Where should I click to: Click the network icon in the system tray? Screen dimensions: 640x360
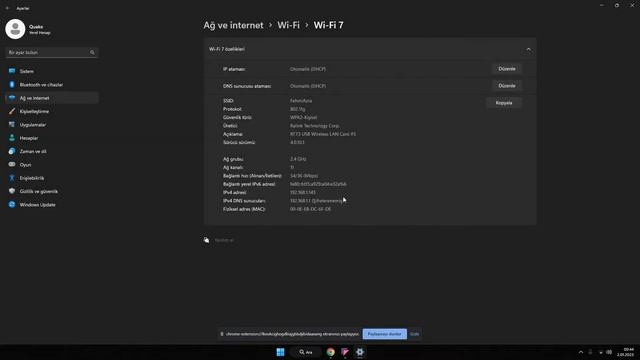click(600, 352)
